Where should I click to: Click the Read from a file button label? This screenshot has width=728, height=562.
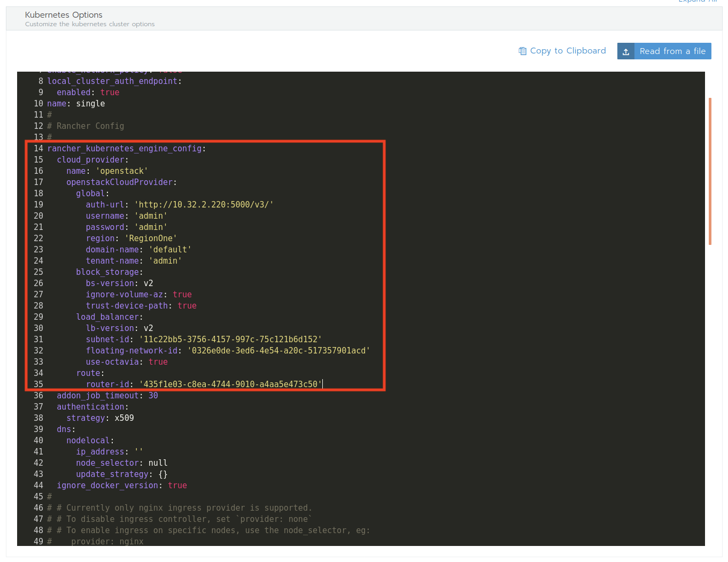(672, 51)
